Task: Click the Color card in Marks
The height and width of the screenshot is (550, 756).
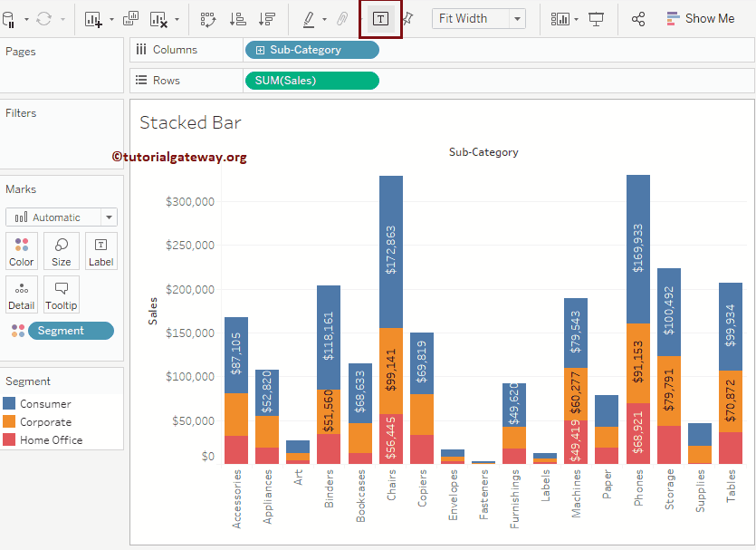Action: 22,251
